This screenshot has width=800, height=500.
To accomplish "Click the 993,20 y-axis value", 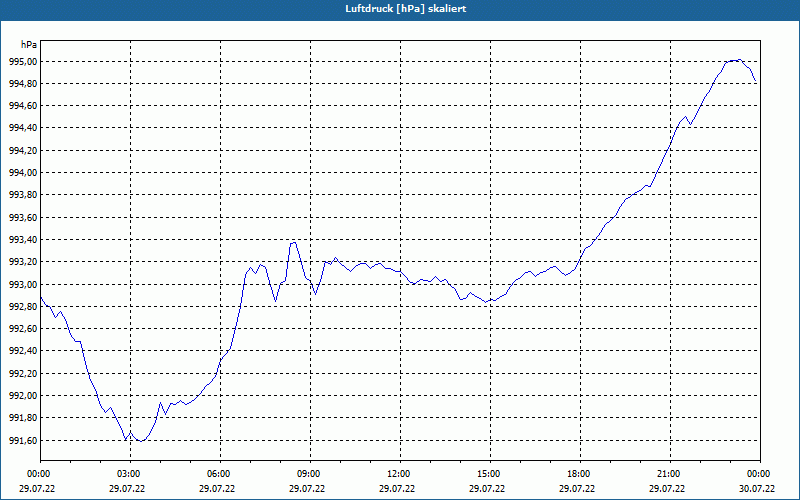I will 23,262.
